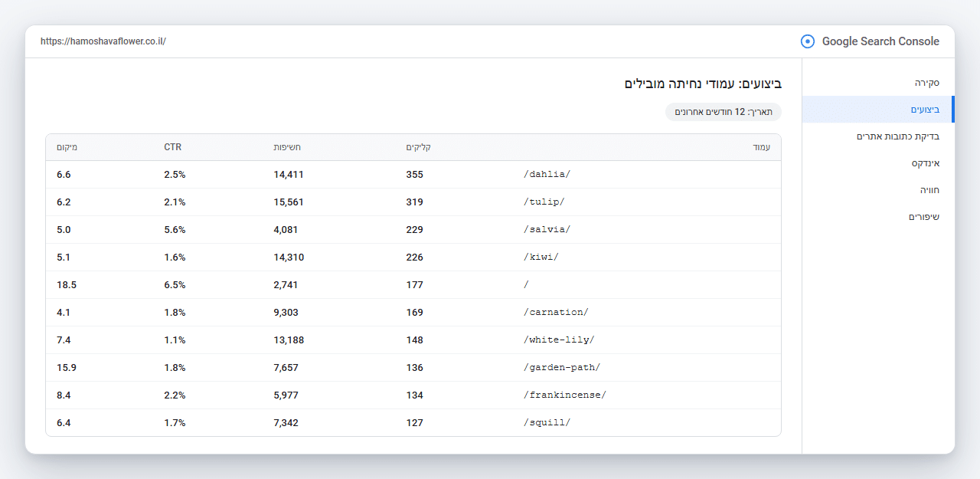Click the 15.9 position value
The width and height of the screenshot is (980, 479).
[67, 368]
